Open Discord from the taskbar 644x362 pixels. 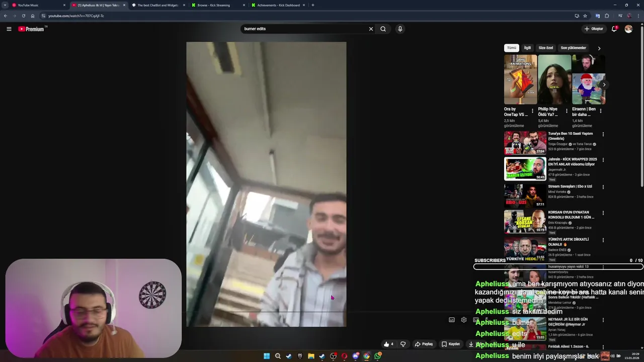click(355, 356)
